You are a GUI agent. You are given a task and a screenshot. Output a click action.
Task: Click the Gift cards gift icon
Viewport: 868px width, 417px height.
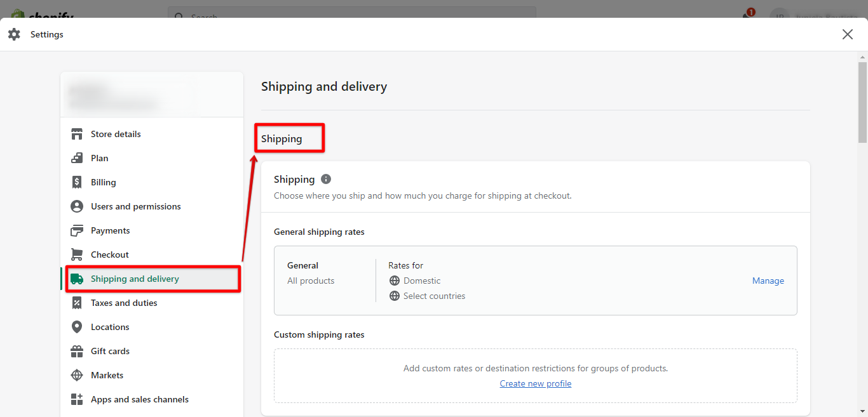(x=77, y=351)
